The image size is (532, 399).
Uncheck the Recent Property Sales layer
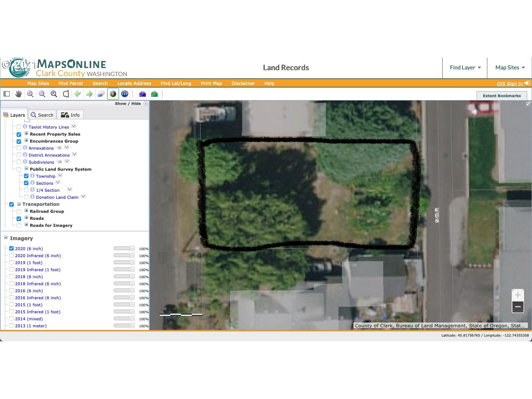coord(19,134)
